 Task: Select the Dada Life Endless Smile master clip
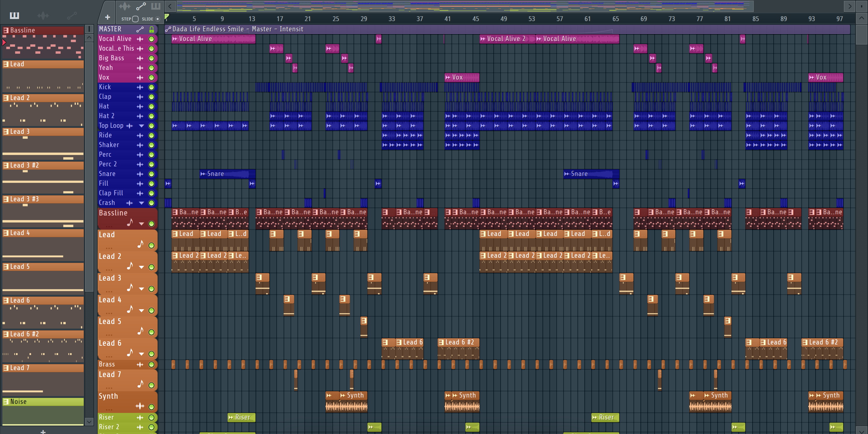click(507, 29)
